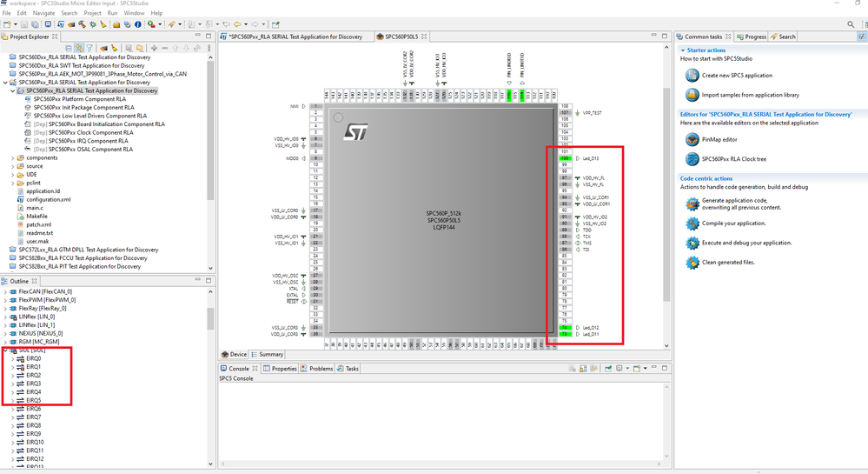Click the Open Console icon in console toolbar
This screenshot has width=868, height=474.
click(x=637, y=368)
